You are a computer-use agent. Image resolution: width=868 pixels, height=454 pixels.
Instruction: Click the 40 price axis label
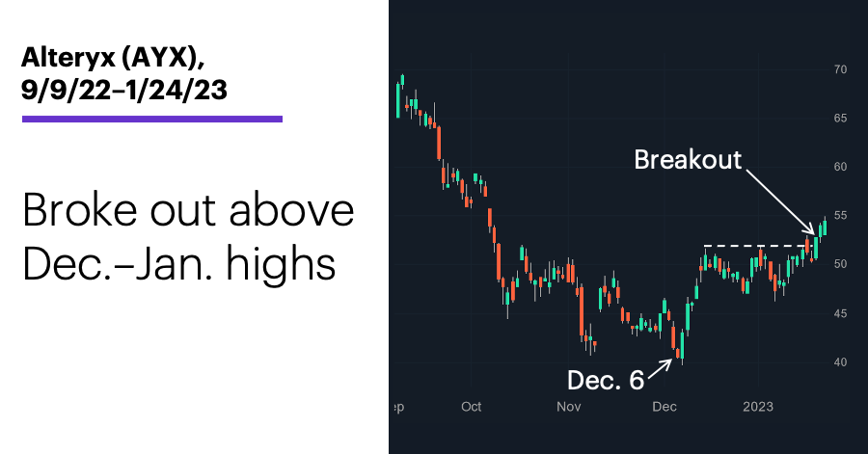tap(840, 362)
